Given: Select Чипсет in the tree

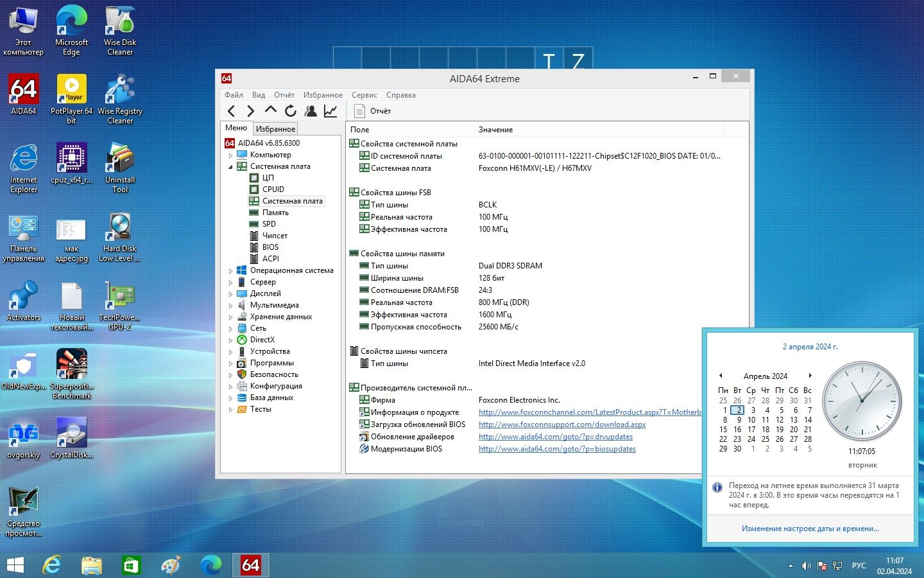Looking at the screenshot, I should point(275,236).
